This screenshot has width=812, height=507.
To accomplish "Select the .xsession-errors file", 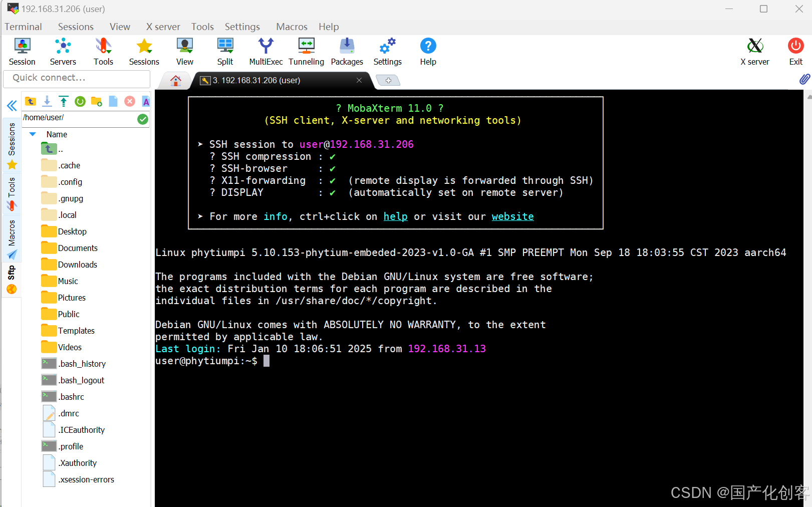I will point(79,479).
